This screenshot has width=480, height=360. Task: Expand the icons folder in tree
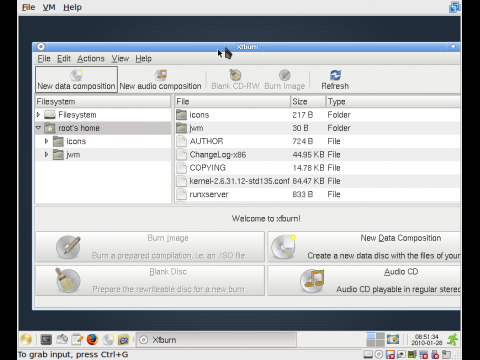[46, 141]
